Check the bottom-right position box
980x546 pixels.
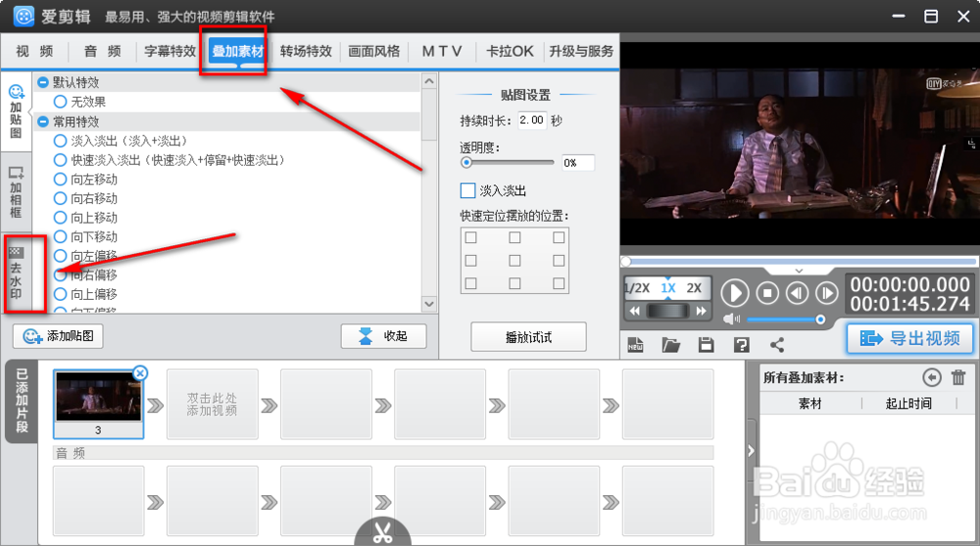coord(559,283)
